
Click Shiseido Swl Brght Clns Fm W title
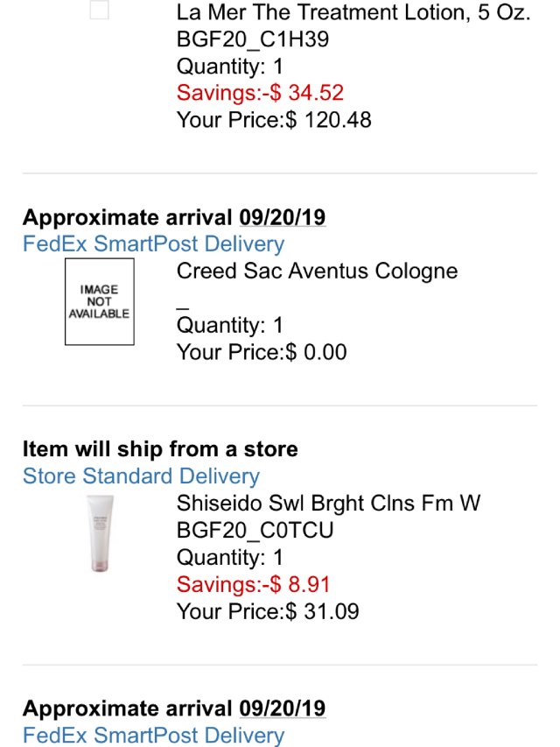click(x=328, y=504)
